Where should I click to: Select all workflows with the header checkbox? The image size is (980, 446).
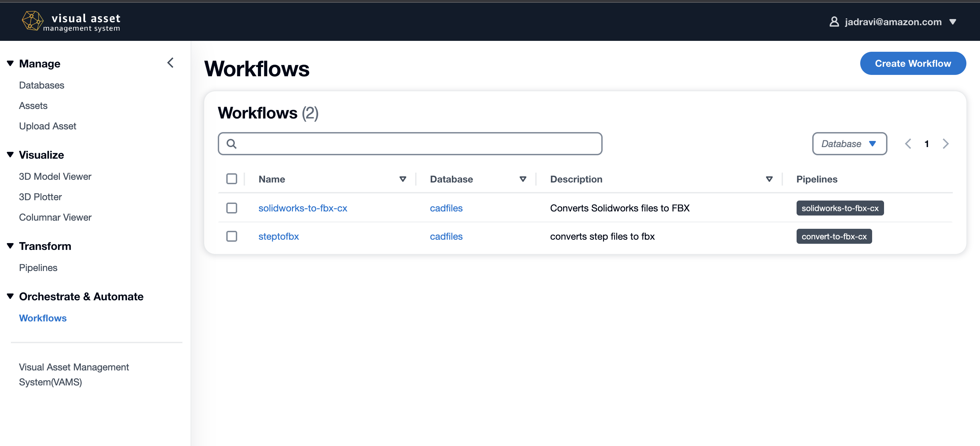pos(231,178)
